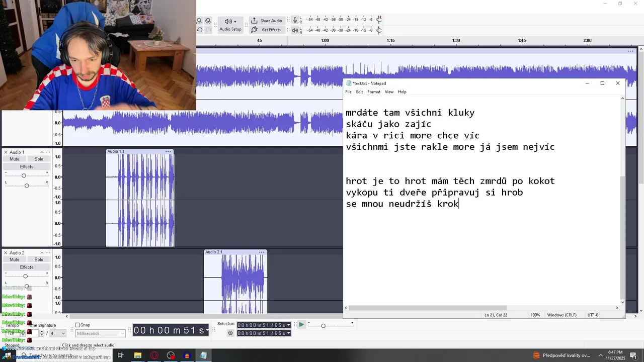Open Audio Setup speaker button
Image resolution: width=644 pixels, height=362 pixels.
[230, 25]
